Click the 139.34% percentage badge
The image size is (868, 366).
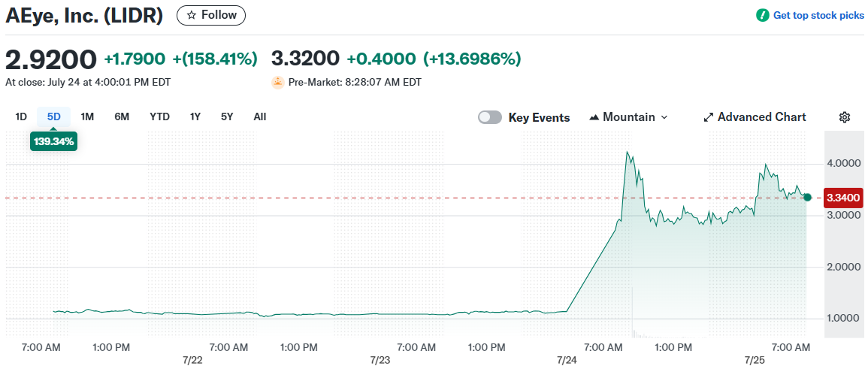pos(53,142)
